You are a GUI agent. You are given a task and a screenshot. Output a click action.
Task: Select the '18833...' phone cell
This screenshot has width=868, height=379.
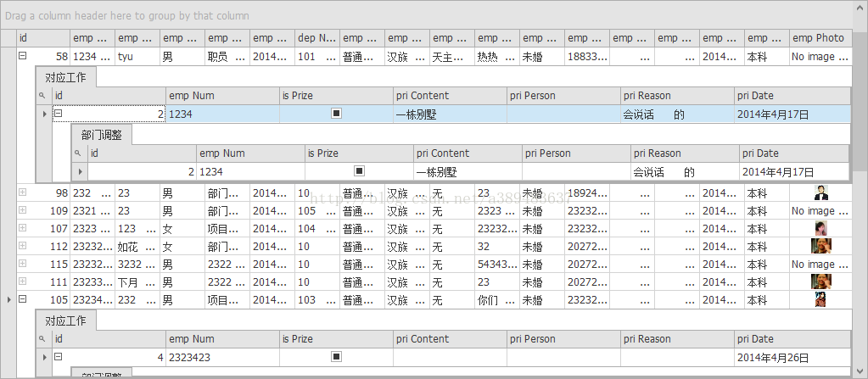(587, 56)
